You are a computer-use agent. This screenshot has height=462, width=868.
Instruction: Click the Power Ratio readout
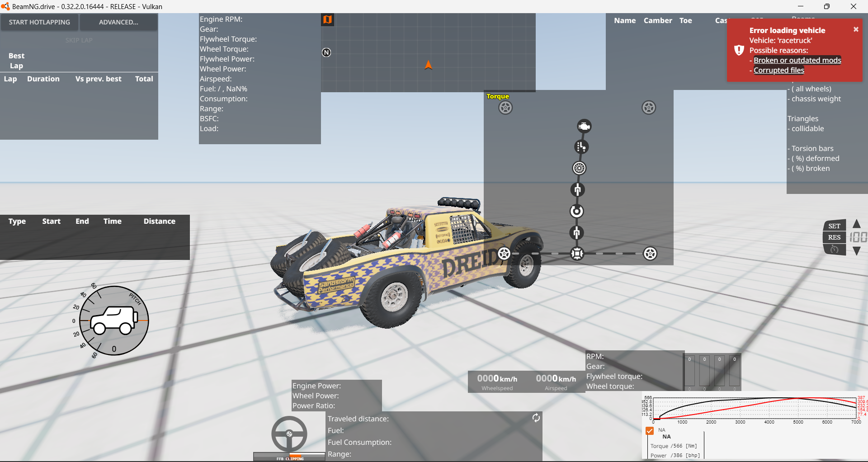click(314, 405)
